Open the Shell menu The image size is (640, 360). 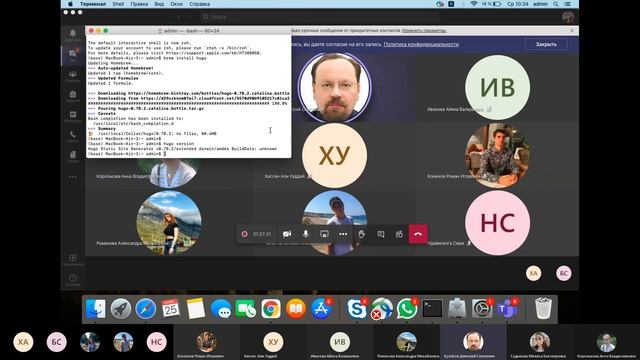(118, 4)
